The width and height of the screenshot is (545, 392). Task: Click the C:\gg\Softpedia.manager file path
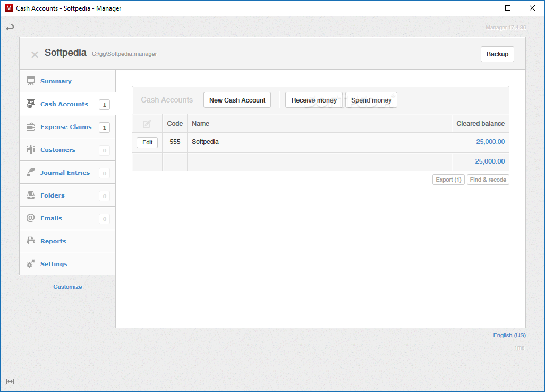tap(124, 54)
